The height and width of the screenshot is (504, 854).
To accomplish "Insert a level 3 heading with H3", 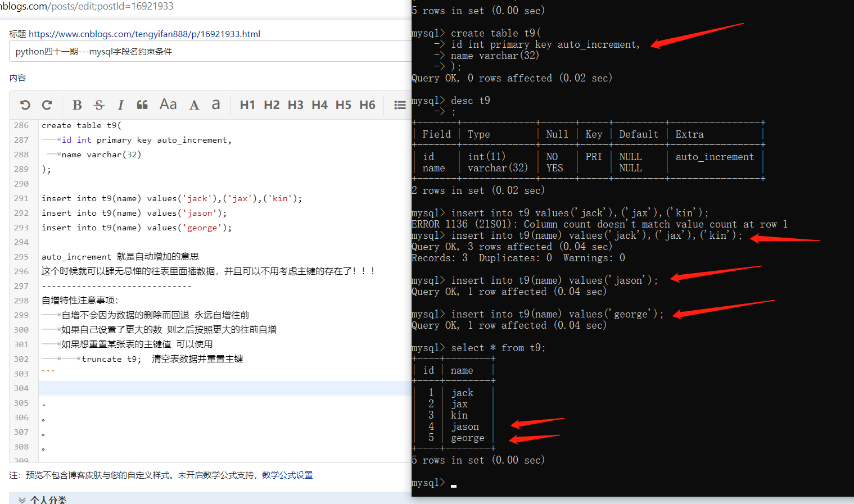I will (x=296, y=105).
